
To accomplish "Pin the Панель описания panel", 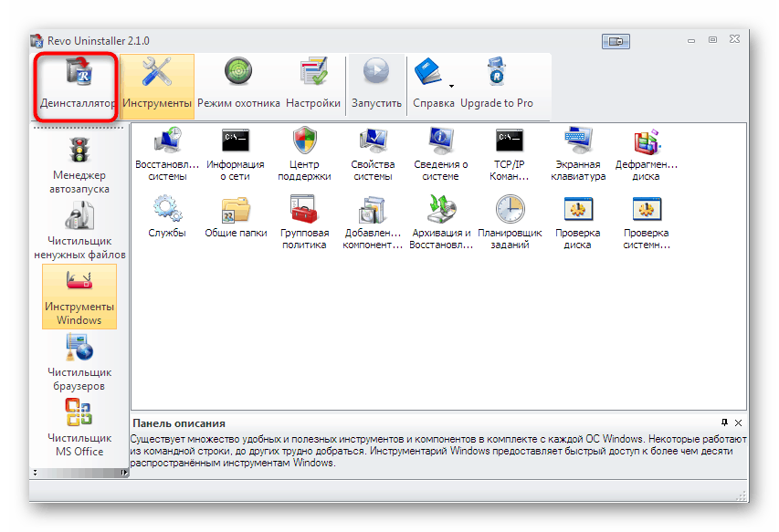I will point(724,422).
